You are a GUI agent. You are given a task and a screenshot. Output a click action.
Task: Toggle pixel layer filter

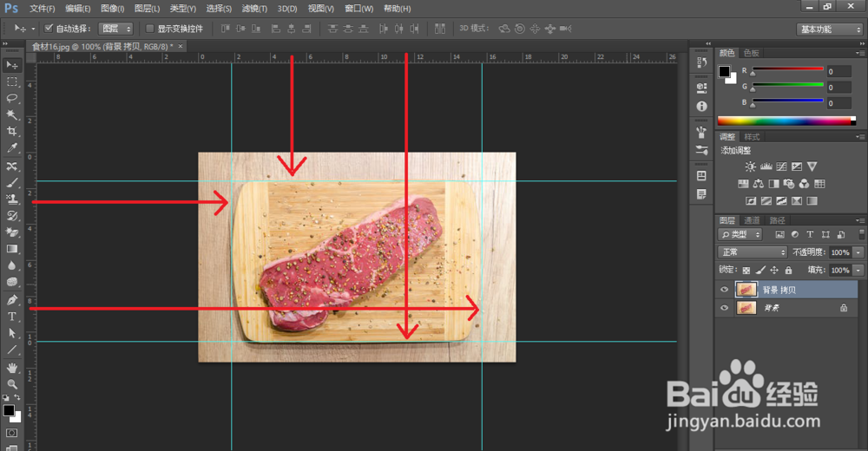pos(780,235)
